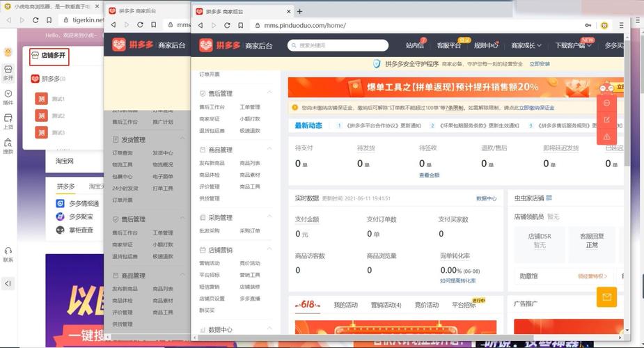Open 售后工作台 in front window menu
The image size is (644, 348).
(212, 107)
